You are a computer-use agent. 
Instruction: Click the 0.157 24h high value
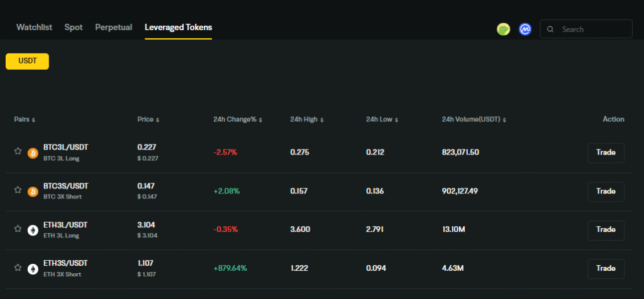299,191
